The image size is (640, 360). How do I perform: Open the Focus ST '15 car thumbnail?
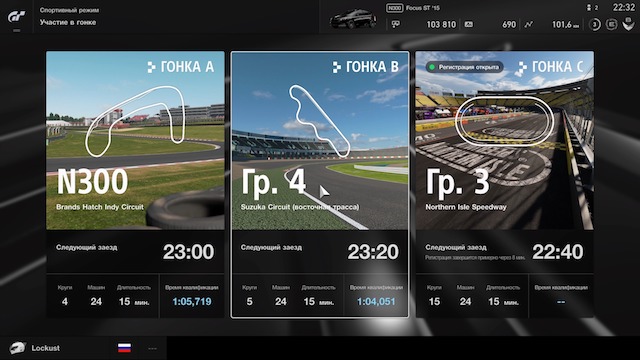(353, 19)
